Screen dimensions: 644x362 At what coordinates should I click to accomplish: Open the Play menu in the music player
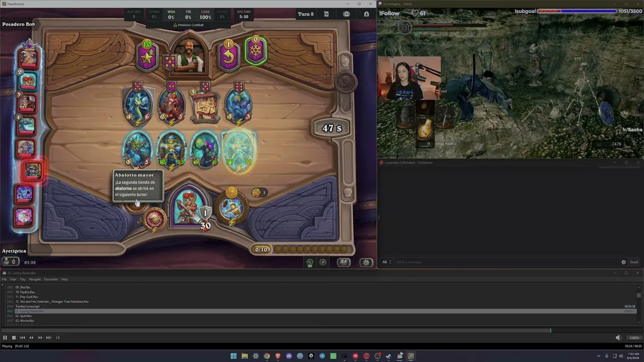tap(23, 279)
